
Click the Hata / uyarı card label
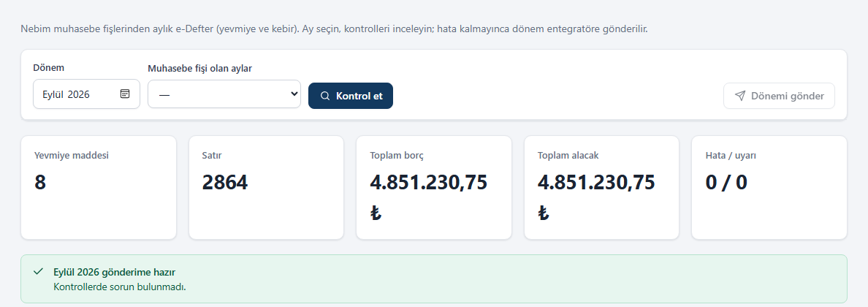[x=731, y=155]
